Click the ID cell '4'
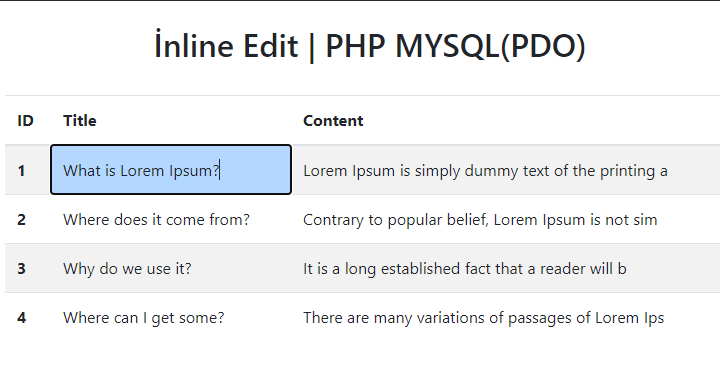 [21, 317]
